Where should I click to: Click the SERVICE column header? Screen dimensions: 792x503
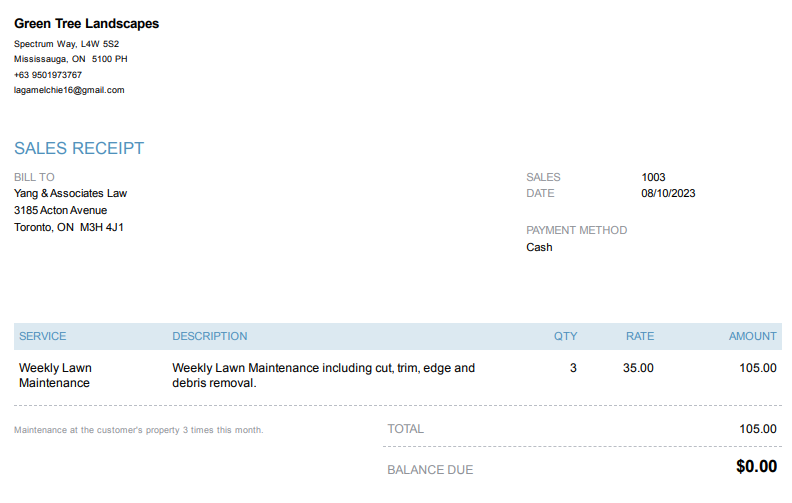point(43,336)
